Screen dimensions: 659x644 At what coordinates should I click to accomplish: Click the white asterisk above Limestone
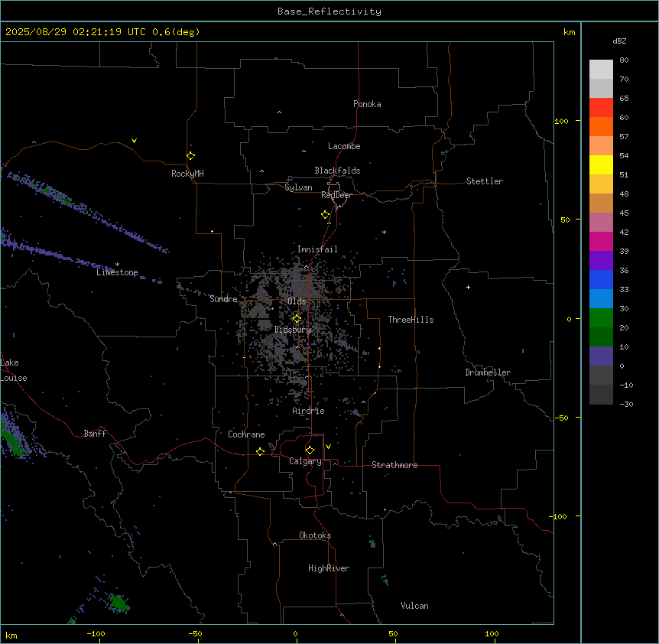(x=117, y=265)
